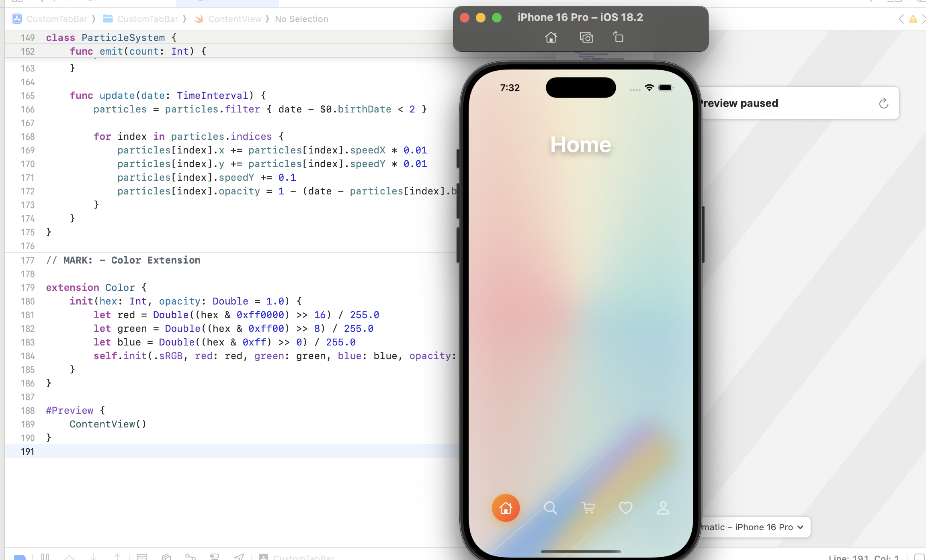Tap the Home tab icon in the app
This screenshot has width=926, height=560.
click(506, 508)
